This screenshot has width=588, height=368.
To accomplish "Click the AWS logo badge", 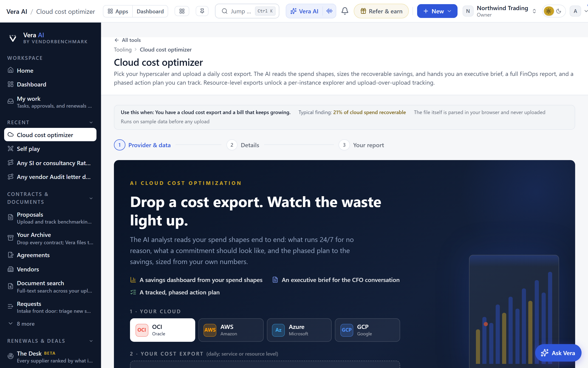I will [210, 330].
